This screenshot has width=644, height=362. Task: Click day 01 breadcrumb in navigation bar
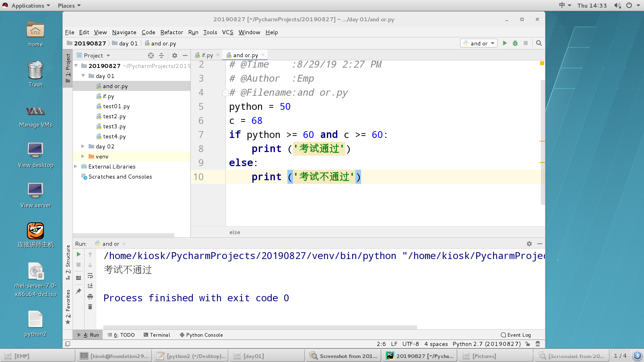click(125, 43)
